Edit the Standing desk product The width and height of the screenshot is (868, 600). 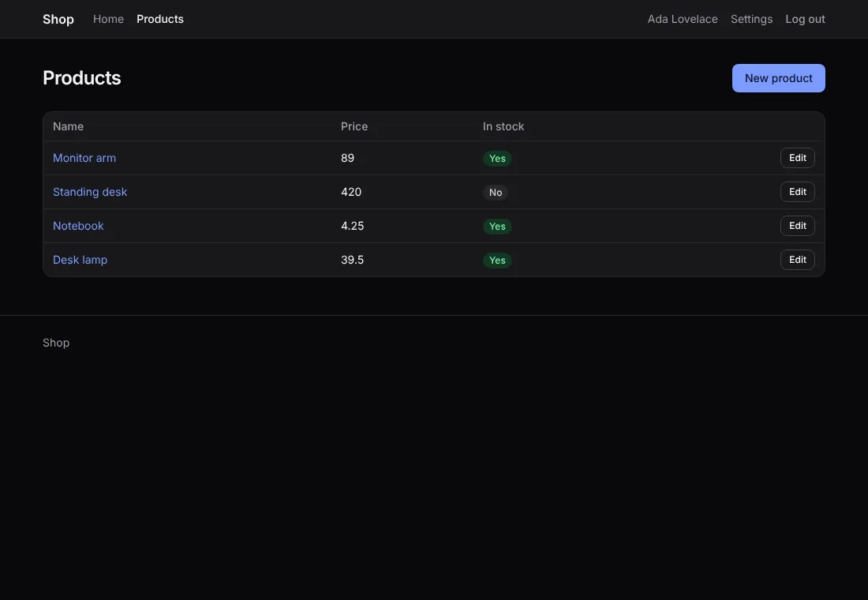pos(797,192)
